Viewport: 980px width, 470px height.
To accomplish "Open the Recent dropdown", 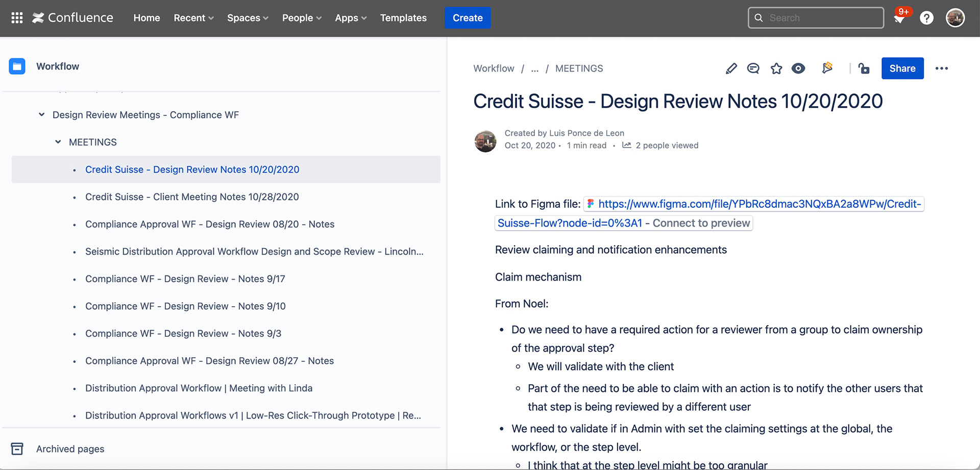I will pos(193,18).
